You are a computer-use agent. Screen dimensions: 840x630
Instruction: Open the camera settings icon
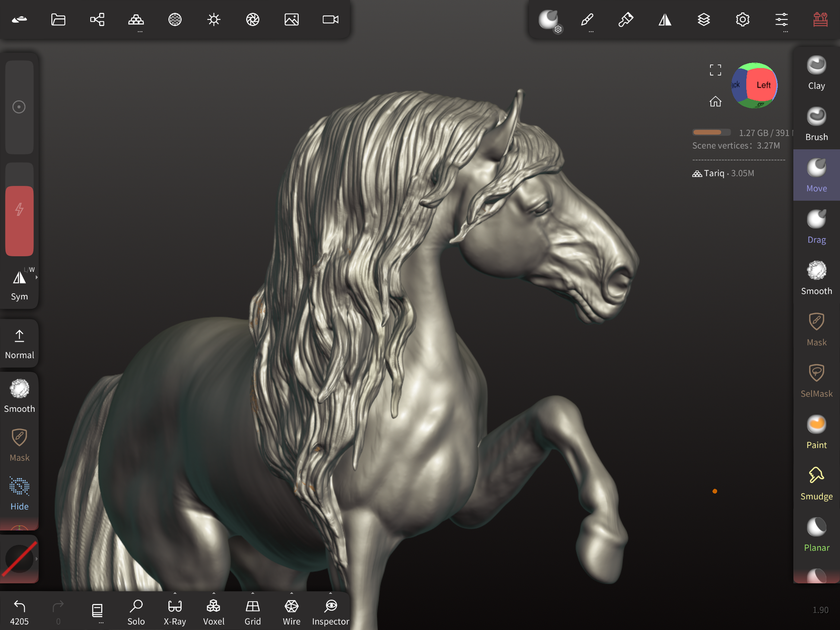point(330,19)
